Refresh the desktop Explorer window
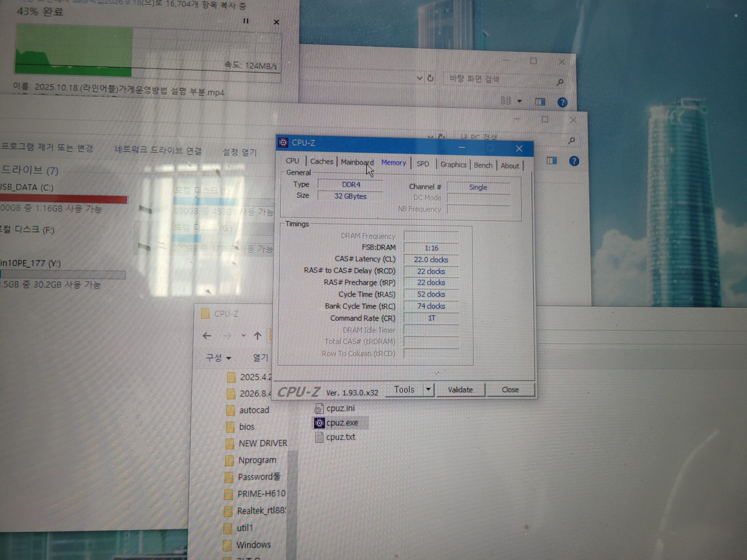The width and height of the screenshot is (747, 560). [x=431, y=78]
